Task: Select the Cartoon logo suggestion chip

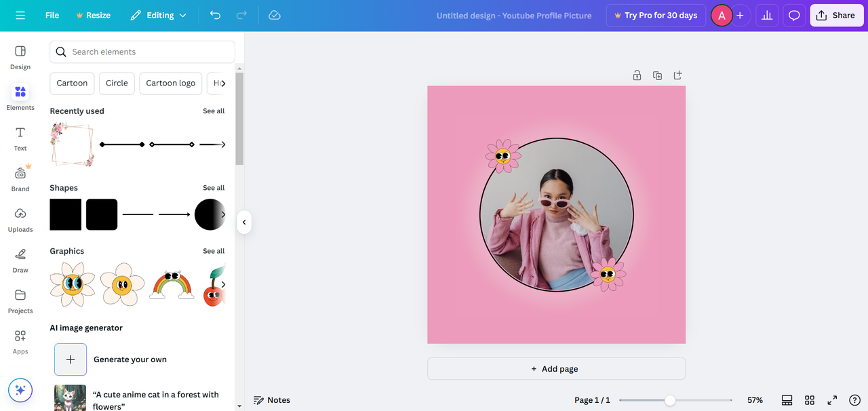Action: (171, 83)
